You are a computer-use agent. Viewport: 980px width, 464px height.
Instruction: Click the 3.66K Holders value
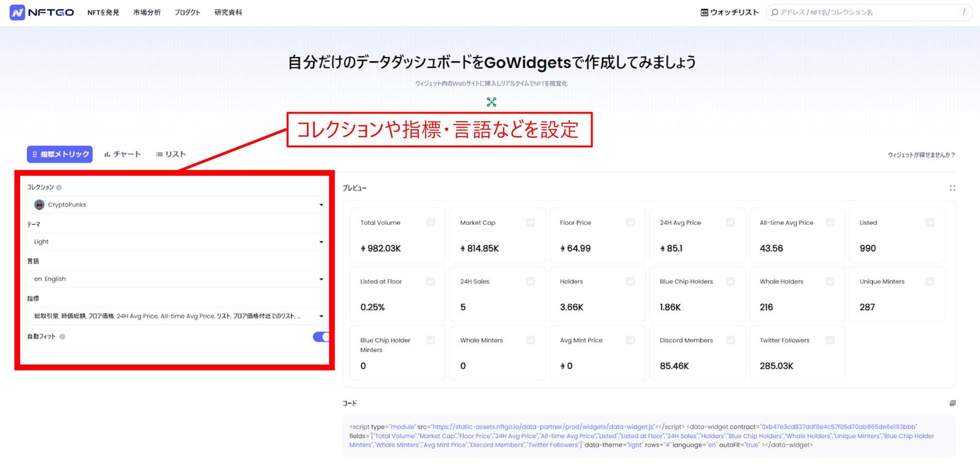tap(571, 307)
